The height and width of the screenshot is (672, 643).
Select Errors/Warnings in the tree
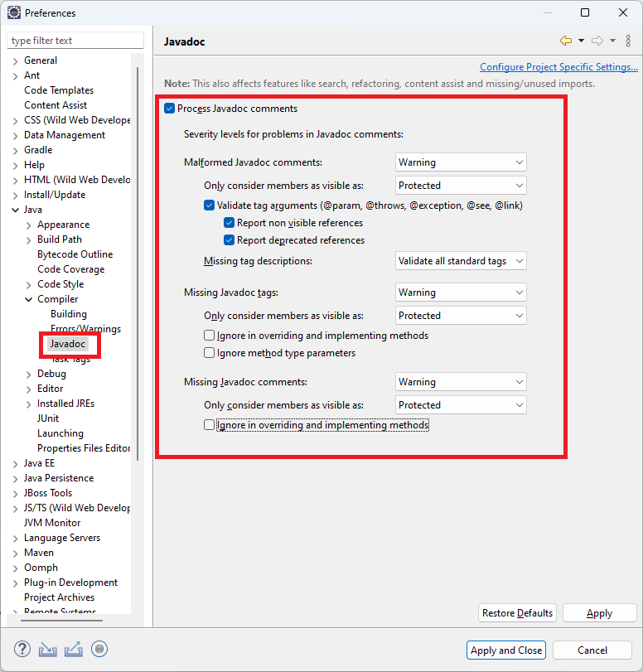(x=85, y=329)
